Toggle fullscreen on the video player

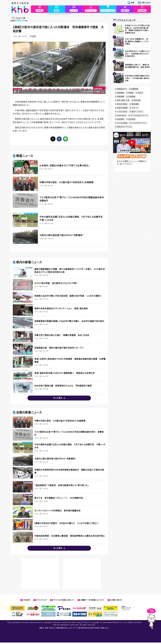[103, 91]
